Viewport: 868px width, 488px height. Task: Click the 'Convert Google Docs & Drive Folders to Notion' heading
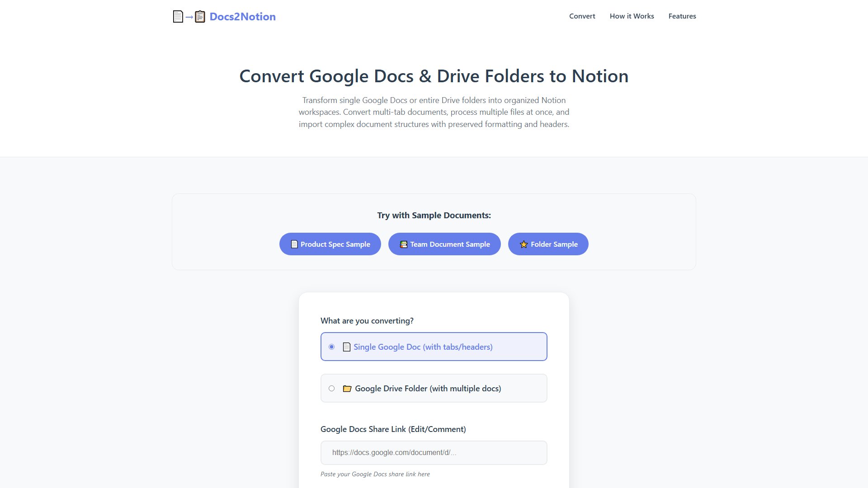434,76
